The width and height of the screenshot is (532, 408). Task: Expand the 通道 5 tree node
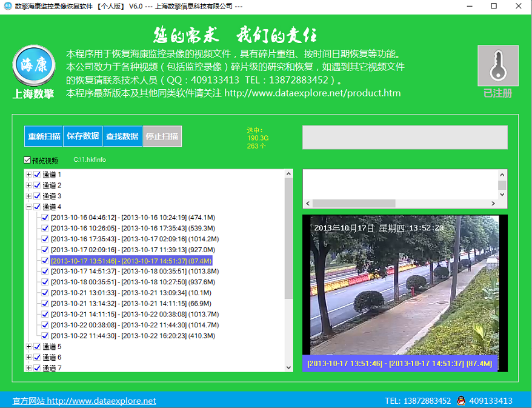[29, 347]
